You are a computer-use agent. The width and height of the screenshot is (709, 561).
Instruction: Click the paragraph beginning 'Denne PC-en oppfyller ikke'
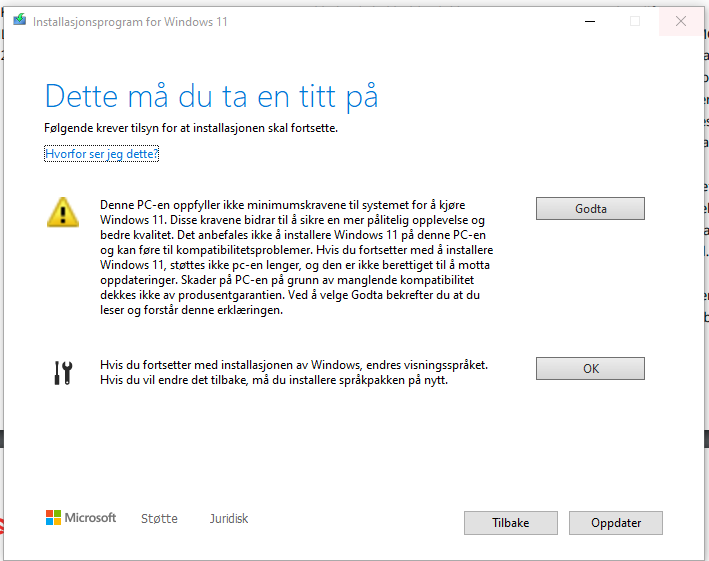pyautogui.click(x=297, y=257)
